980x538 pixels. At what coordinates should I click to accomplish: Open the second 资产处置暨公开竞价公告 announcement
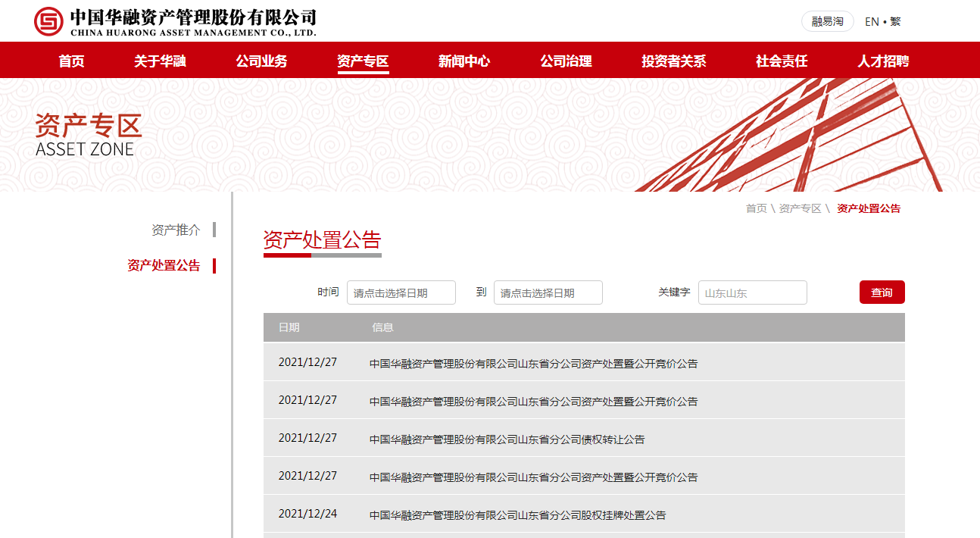(534, 402)
